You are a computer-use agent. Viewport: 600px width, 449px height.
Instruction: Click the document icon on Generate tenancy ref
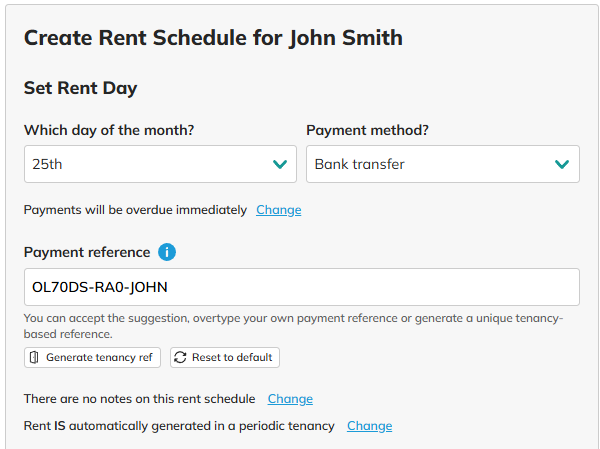tap(34, 357)
